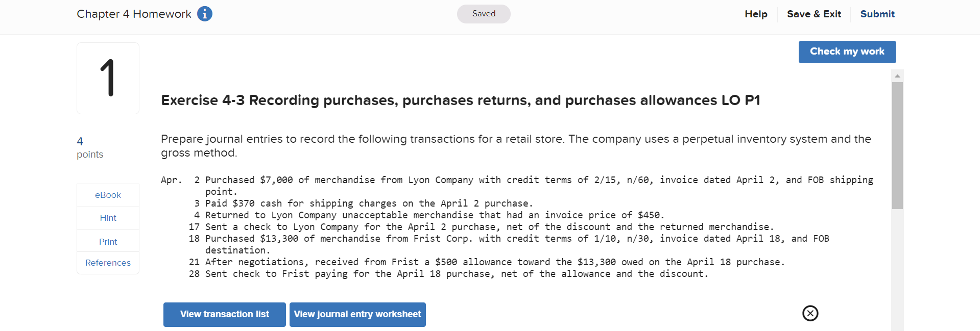Open the Print option for this question

108,241
